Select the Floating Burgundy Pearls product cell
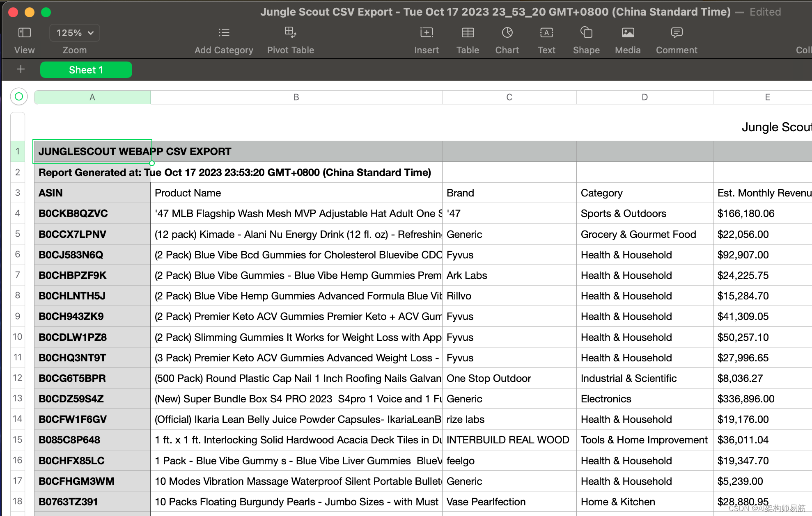This screenshot has height=516, width=812. coord(296,502)
